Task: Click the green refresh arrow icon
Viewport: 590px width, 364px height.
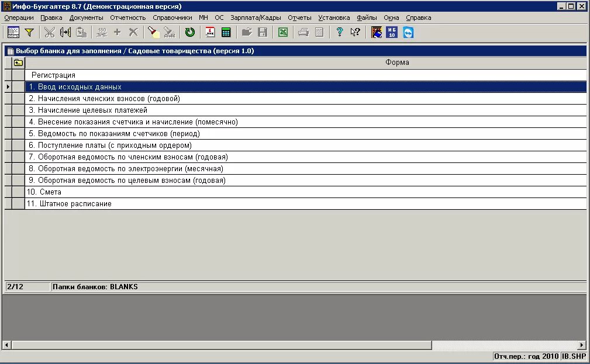Action: (190, 32)
